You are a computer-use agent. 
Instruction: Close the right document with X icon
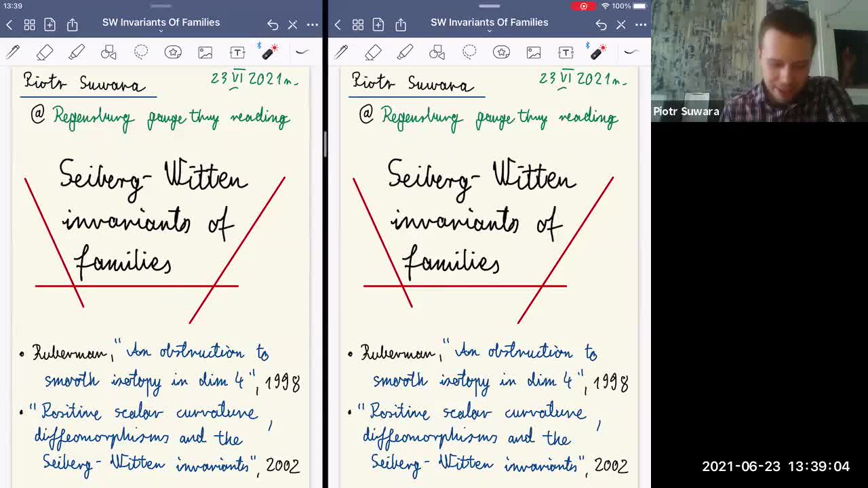coord(620,25)
